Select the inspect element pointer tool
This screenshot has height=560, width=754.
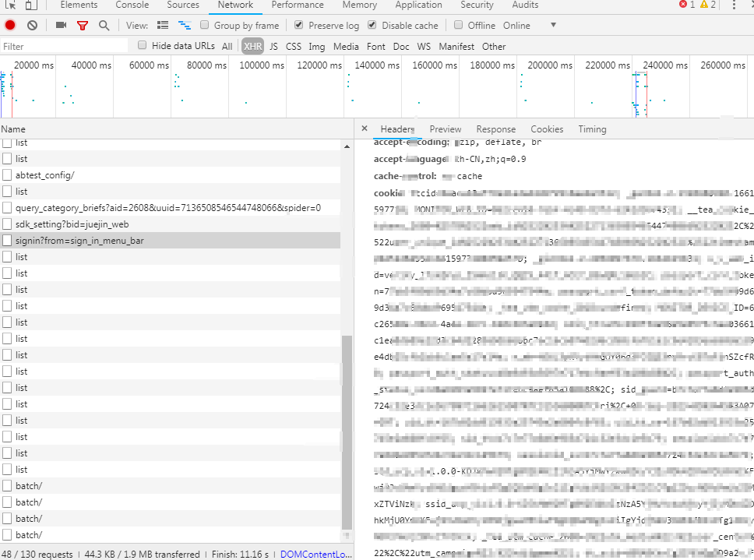pos(11,5)
